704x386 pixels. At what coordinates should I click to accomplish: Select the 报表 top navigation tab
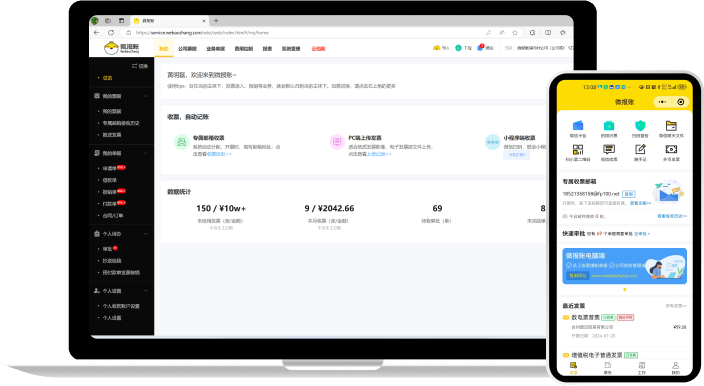click(267, 48)
